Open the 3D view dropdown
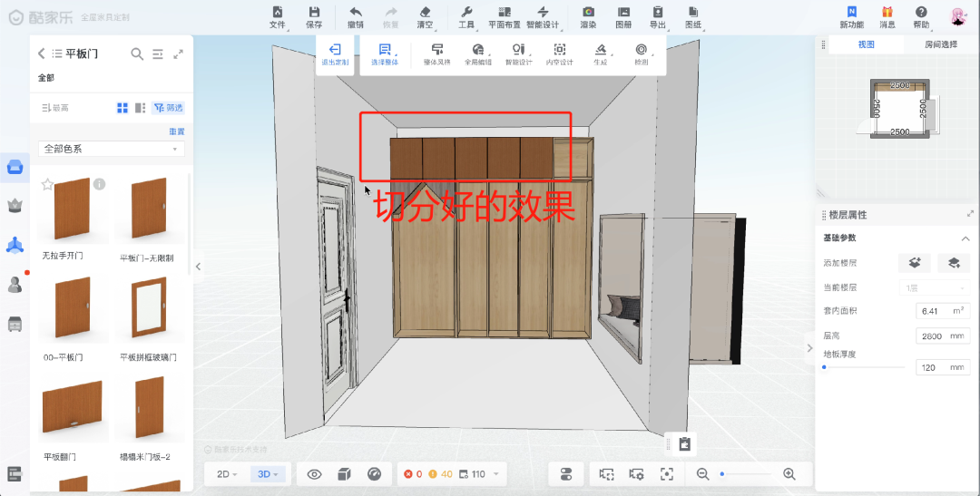The width and height of the screenshot is (980, 496). pyautogui.click(x=268, y=475)
